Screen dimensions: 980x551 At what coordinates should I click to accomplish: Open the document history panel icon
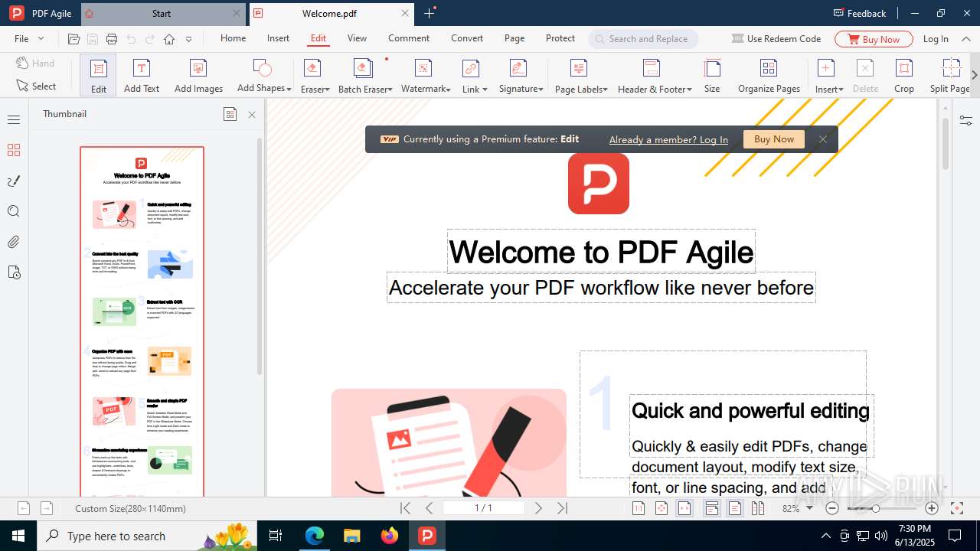(14, 272)
